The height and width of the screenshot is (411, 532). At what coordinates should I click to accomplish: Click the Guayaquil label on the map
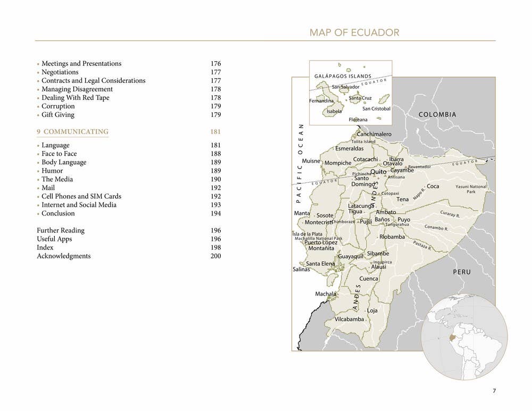point(351,256)
